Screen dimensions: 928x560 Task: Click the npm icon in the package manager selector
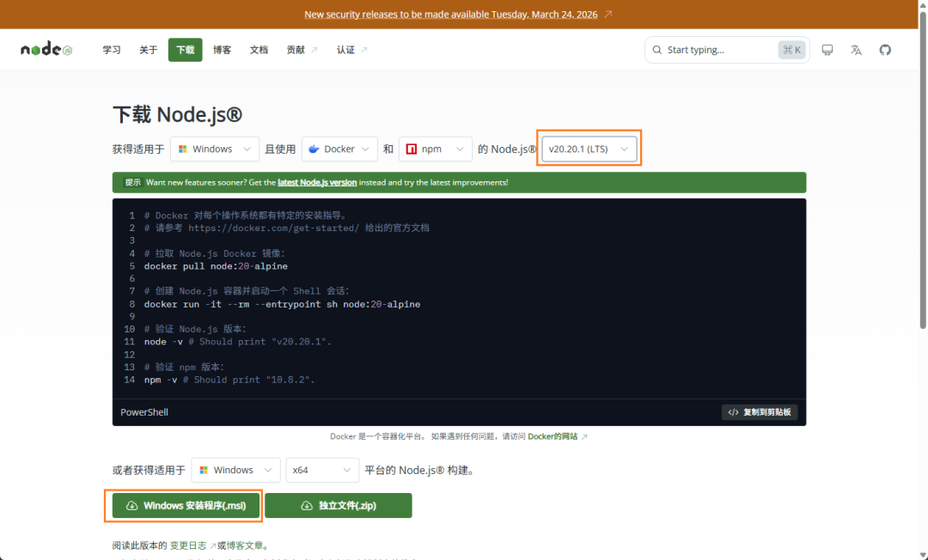click(x=410, y=149)
